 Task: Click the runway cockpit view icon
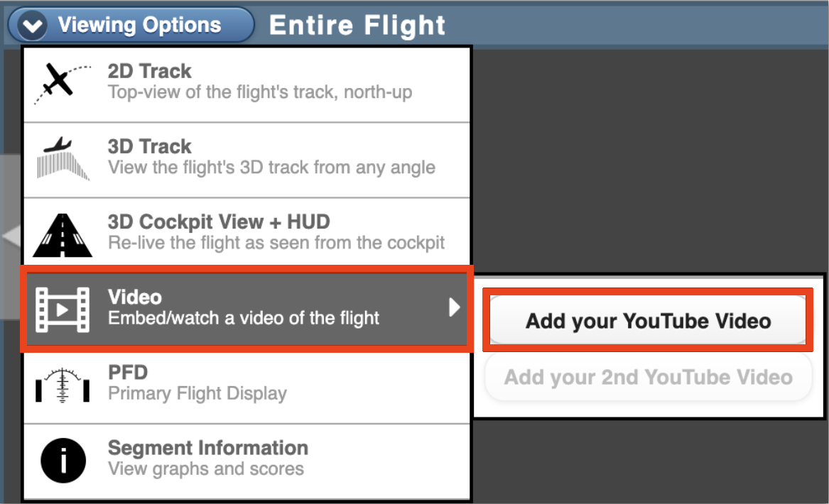tap(63, 235)
